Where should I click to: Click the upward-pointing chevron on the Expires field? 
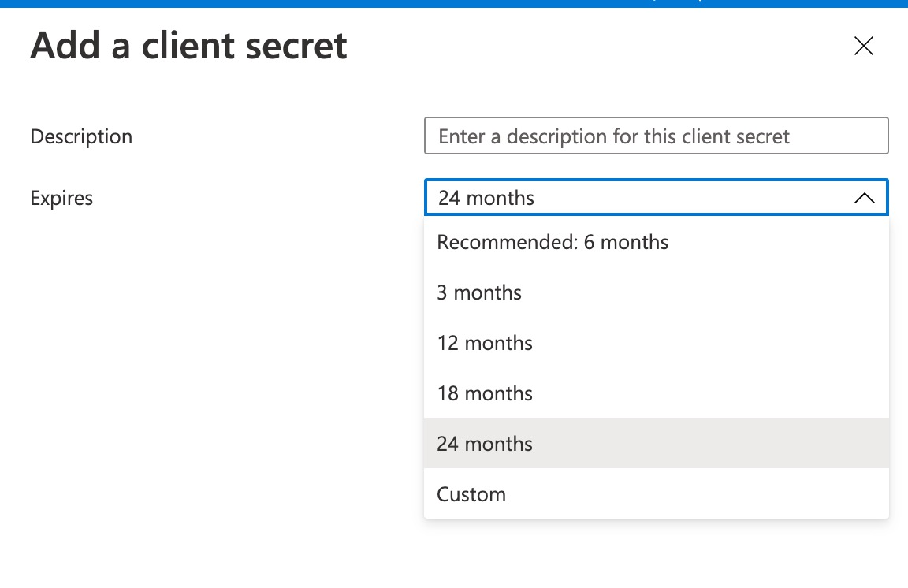tap(865, 198)
